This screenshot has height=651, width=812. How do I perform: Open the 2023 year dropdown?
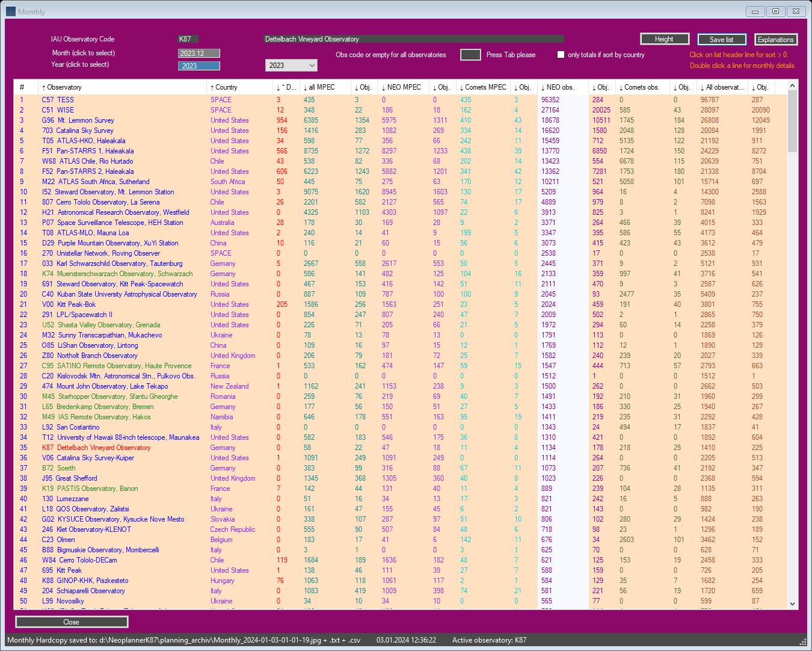click(x=291, y=65)
